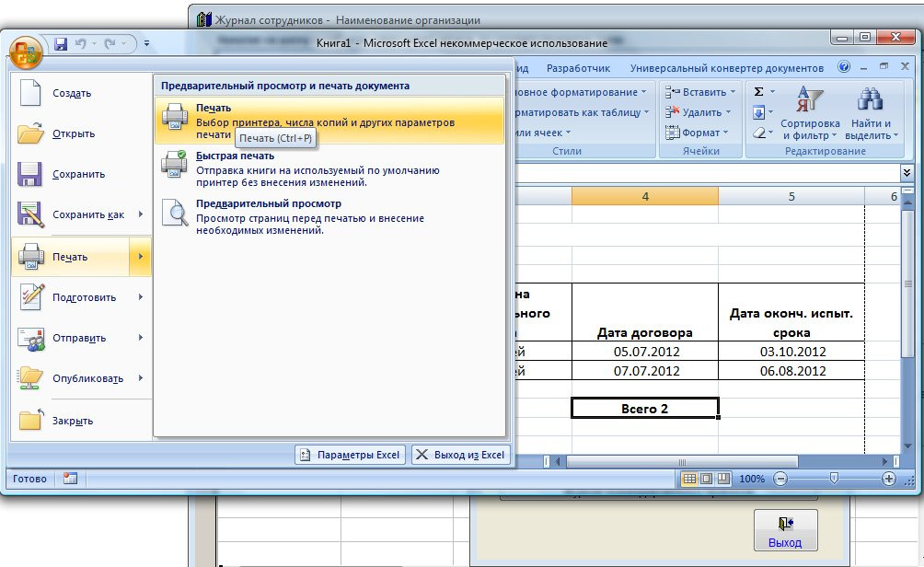Click the round Office button
The width and height of the screenshot is (924, 567).
(28, 51)
